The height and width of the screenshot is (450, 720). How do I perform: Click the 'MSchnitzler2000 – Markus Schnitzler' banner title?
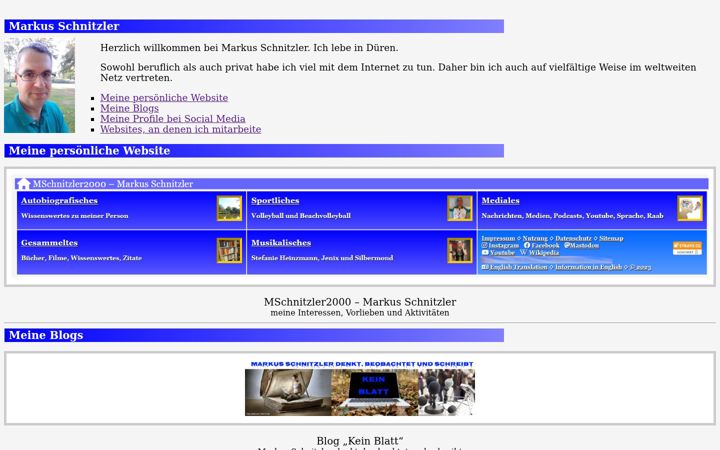click(112, 184)
